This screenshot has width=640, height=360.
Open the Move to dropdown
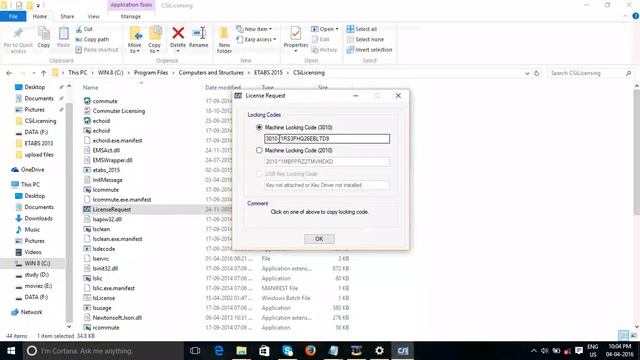(134, 48)
